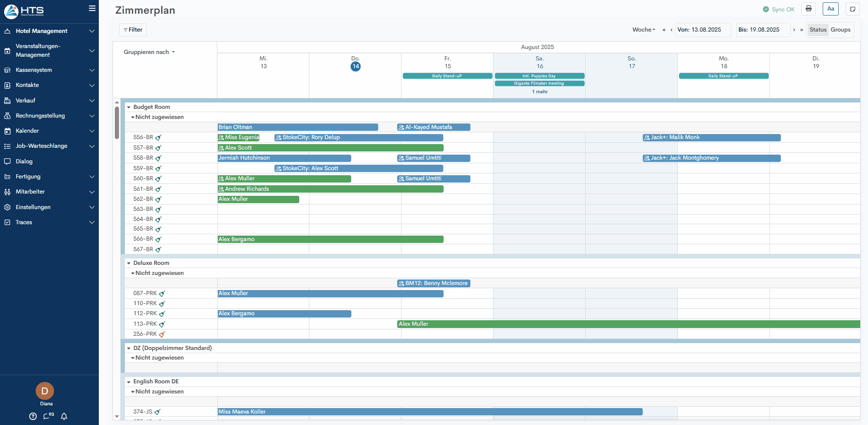Open the Dialog sidebar item

(24, 161)
